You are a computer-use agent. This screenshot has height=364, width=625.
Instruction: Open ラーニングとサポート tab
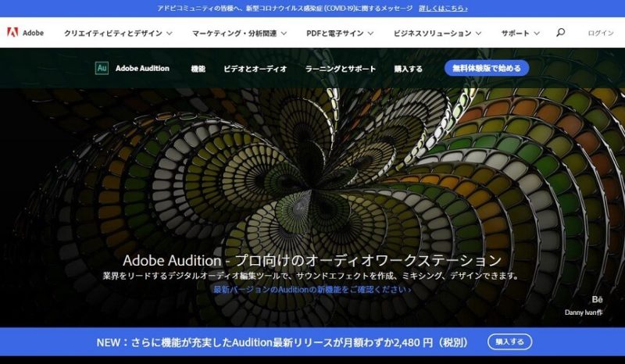(x=341, y=69)
